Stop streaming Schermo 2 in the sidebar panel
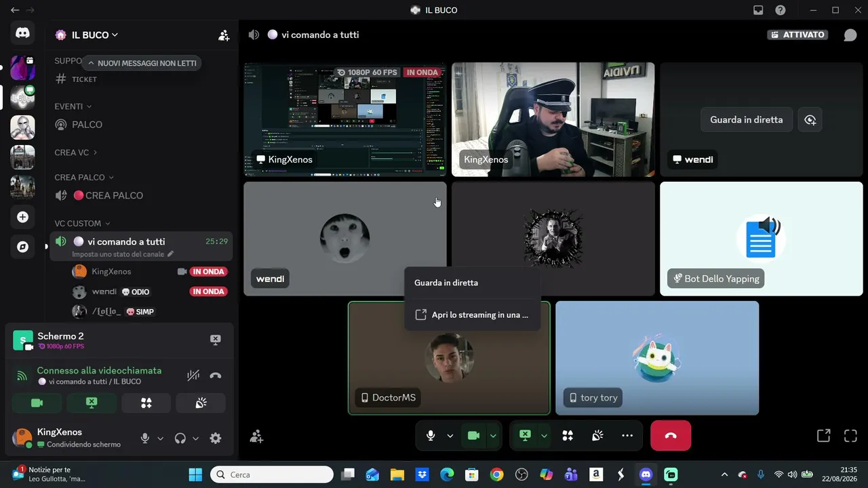The height and width of the screenshot is (488, 868). [215, 340]
